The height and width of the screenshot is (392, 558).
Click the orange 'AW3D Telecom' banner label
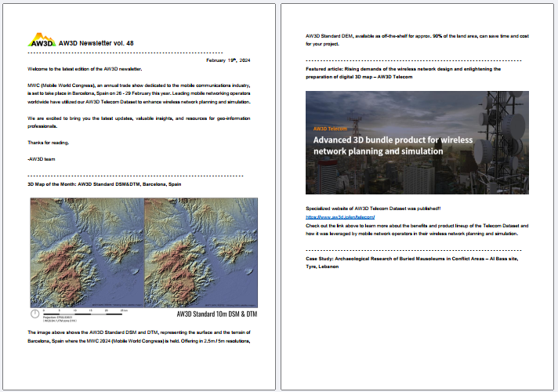coord(330,129)
